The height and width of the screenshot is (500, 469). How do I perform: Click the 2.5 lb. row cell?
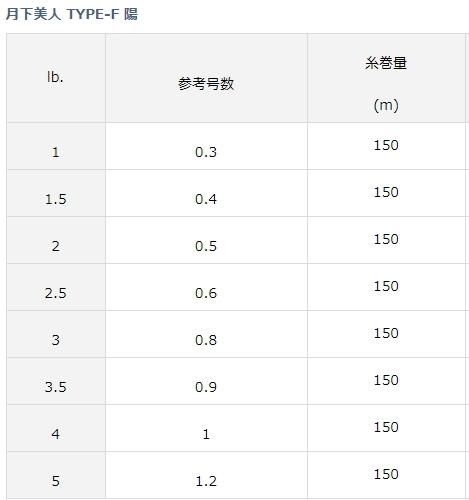tap(56, 287)
